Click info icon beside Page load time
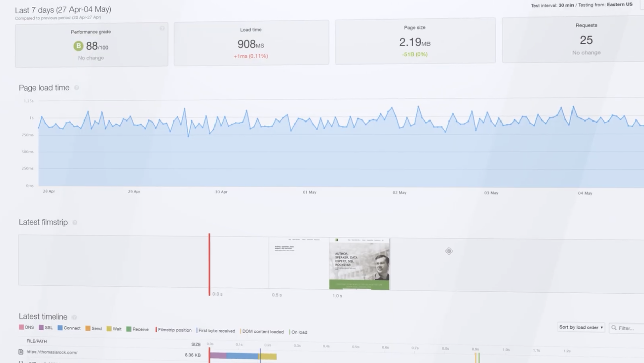 (77, 88)
